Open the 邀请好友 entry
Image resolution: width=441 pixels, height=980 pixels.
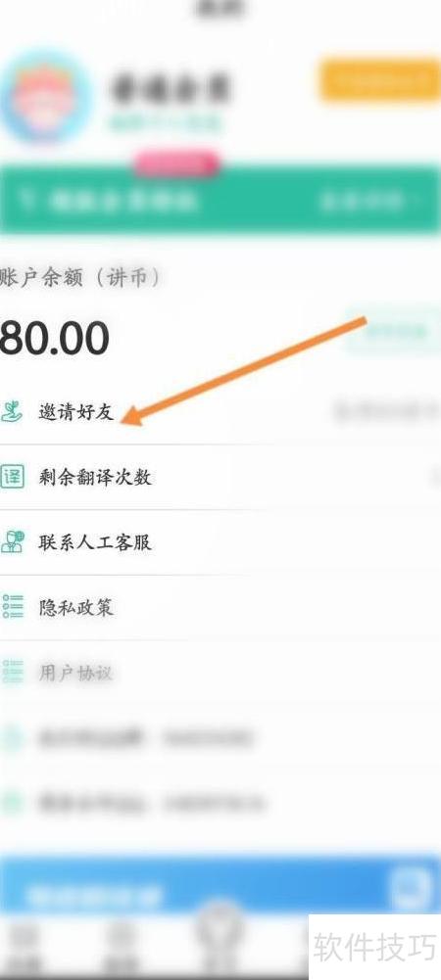coord(220,412)
